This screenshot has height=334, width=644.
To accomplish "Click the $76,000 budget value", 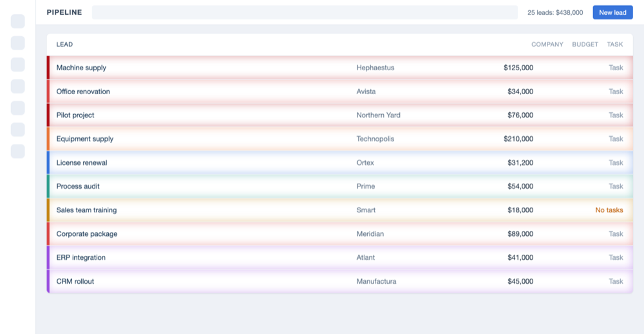I will click(520, 115).
